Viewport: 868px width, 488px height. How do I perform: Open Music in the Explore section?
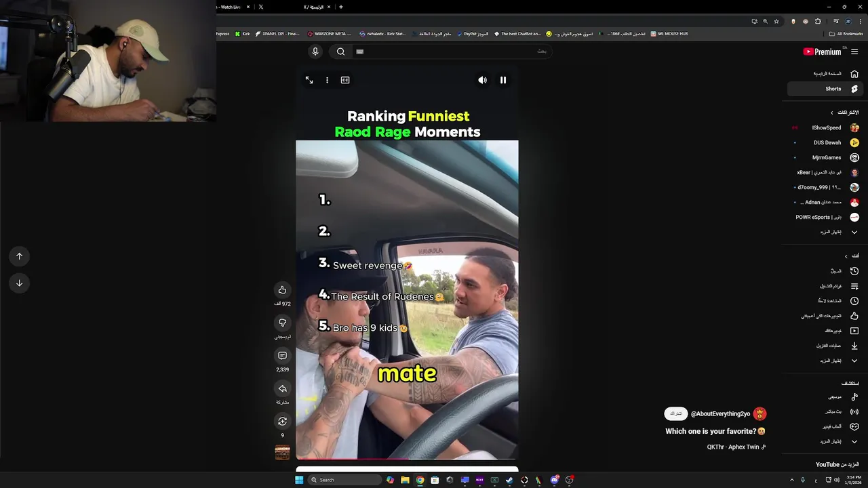(x=825, y=397)
